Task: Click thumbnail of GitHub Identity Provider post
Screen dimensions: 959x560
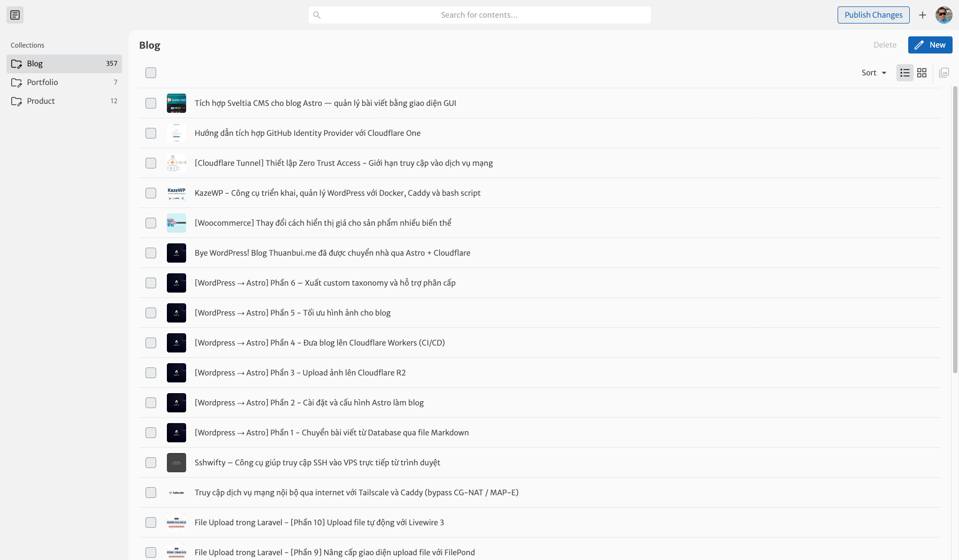Action: pyautogui.click(x=177, y=133)
